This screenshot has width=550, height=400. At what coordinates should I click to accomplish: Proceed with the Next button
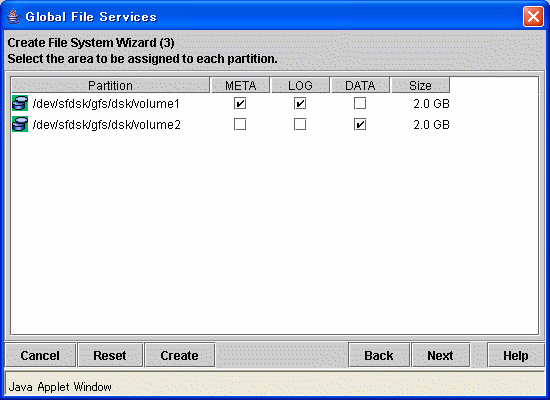pyautogui.click(x=441, y=355)
